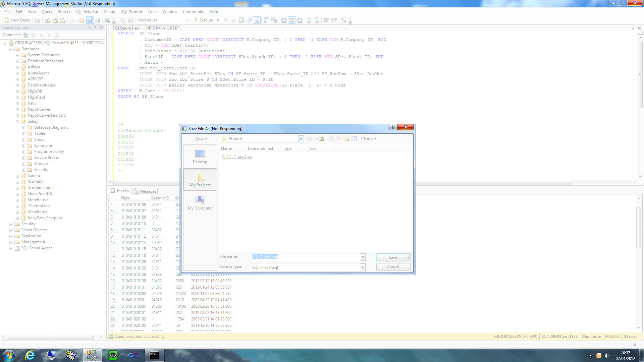Image resolution: width=644 pixels, height=362 pixels.
Task: Switch to the Results tab
Action: 119,191
